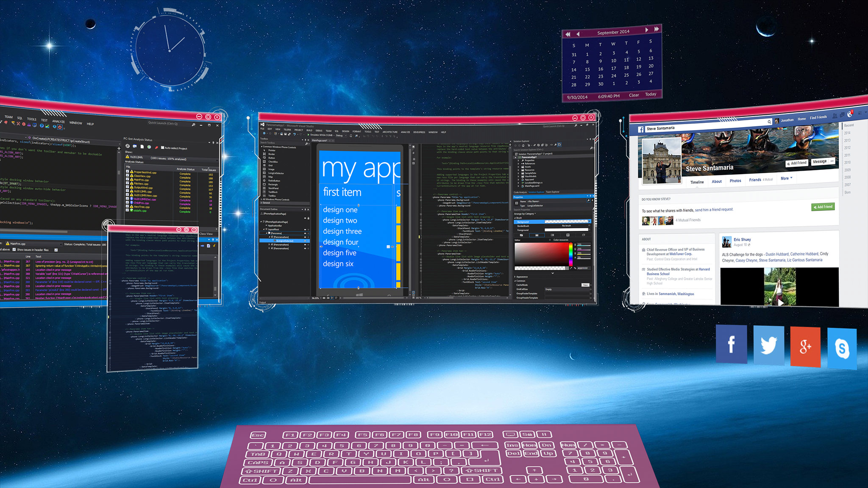Viewport: 868px width, 488px height.
Task: Uncheck ViewTree.cpp file checkbox
Action: [127, 206]
